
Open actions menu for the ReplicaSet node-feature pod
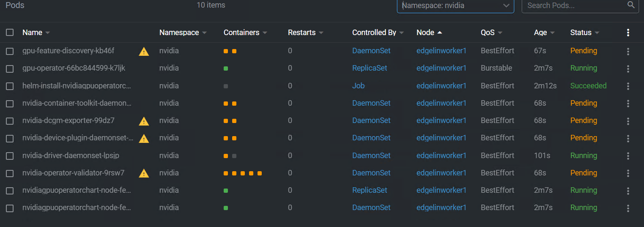628,191
